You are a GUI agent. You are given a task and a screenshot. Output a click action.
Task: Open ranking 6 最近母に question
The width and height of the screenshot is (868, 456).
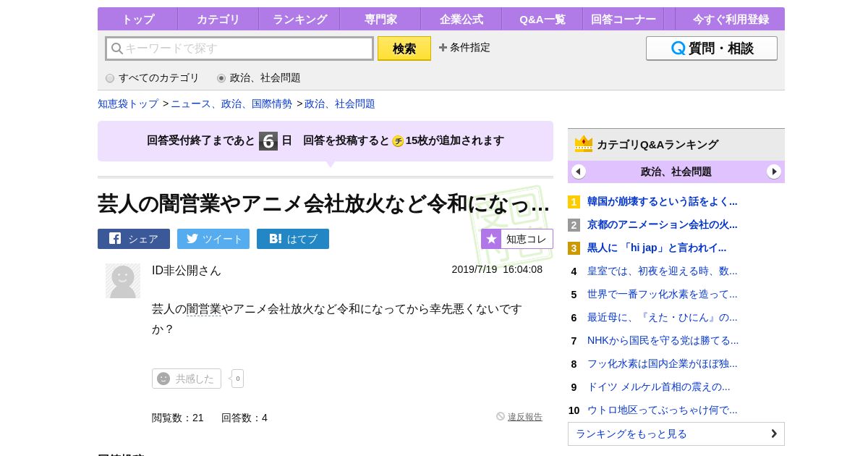(663, 317)
